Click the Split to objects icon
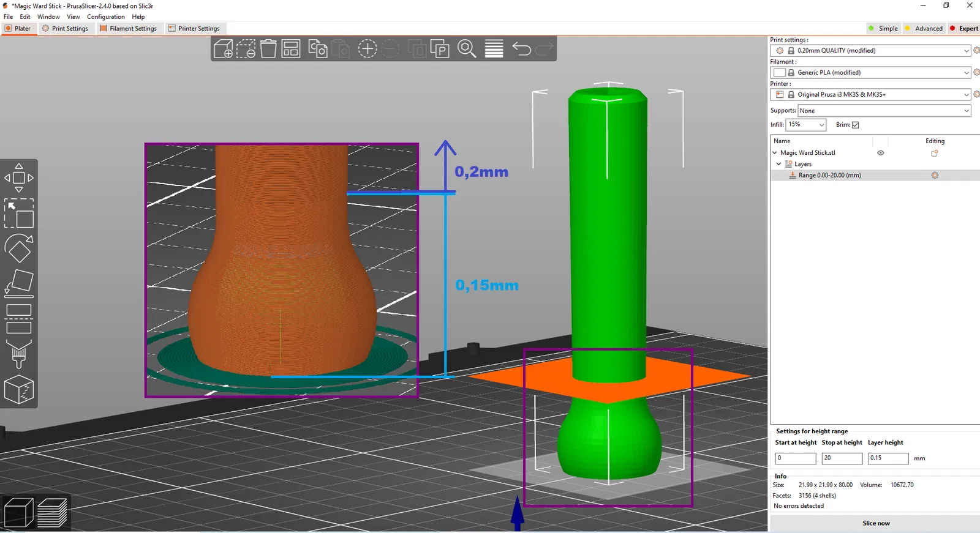This screenshot has width=980, height=533. 417,49
